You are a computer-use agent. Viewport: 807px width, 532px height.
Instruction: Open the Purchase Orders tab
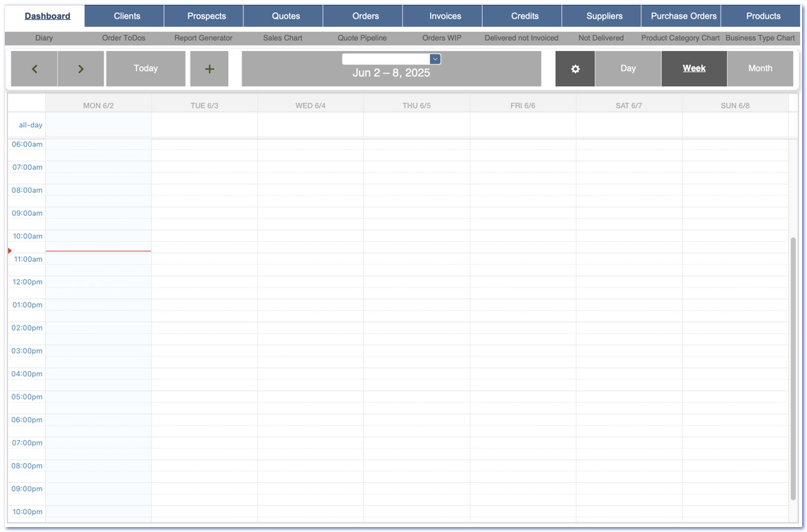pos(683,16)
